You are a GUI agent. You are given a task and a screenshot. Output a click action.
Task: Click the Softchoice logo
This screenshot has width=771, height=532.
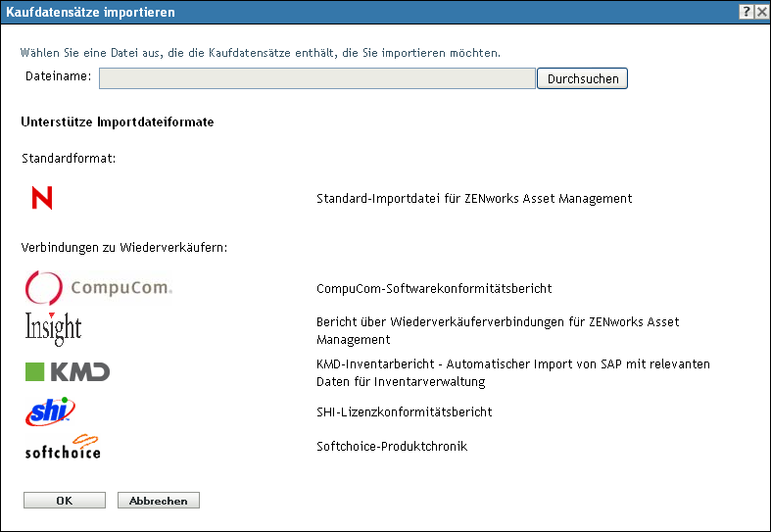click(63, 447)
